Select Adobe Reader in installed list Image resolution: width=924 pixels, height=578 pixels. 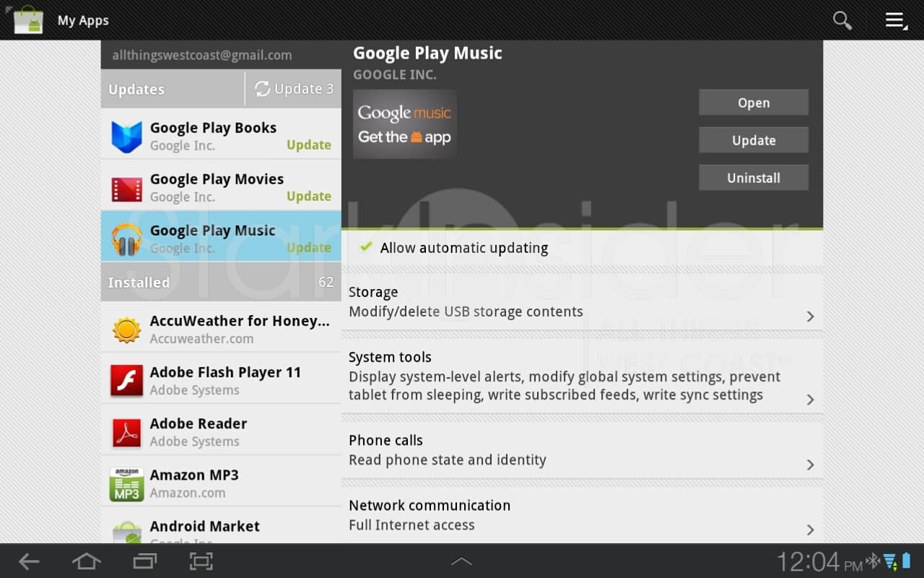pyautogui.click(x=220, y=432)
